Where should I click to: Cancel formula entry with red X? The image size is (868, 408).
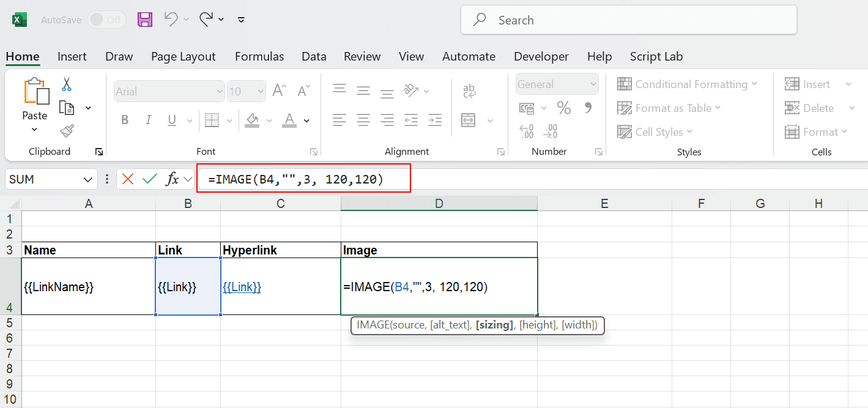point(127,179)
